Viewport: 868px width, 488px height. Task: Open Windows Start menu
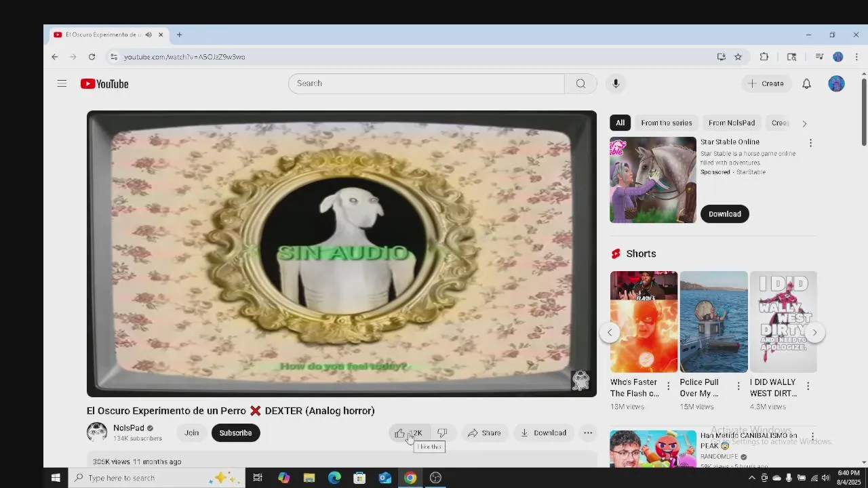[x=56, y=478]
